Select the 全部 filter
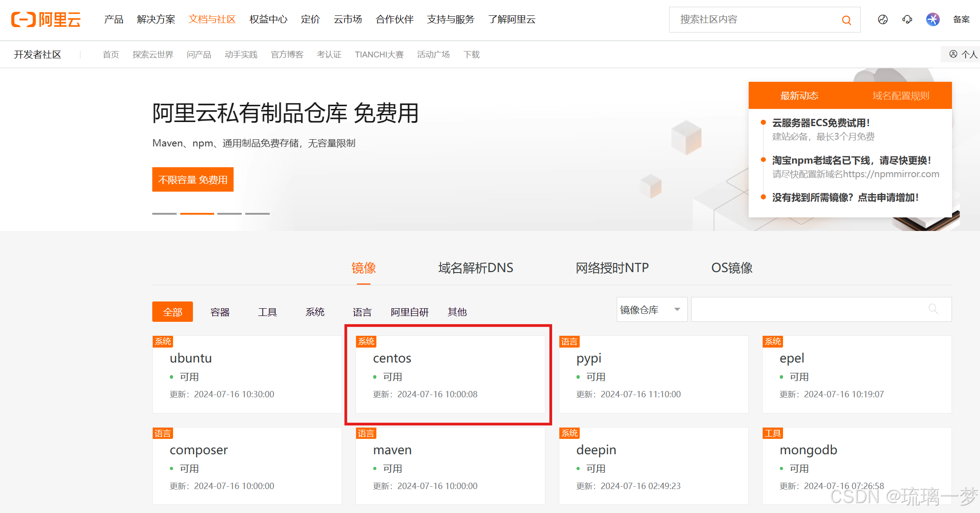 pyautogui.click(x=173, y=312)
